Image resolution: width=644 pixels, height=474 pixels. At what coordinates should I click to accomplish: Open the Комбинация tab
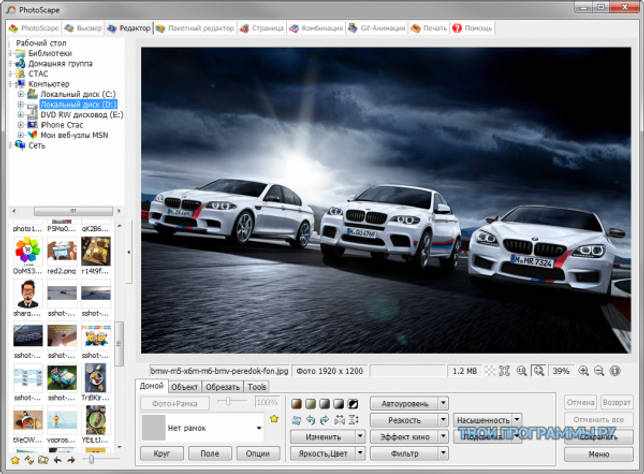click(x=316, y=28)
